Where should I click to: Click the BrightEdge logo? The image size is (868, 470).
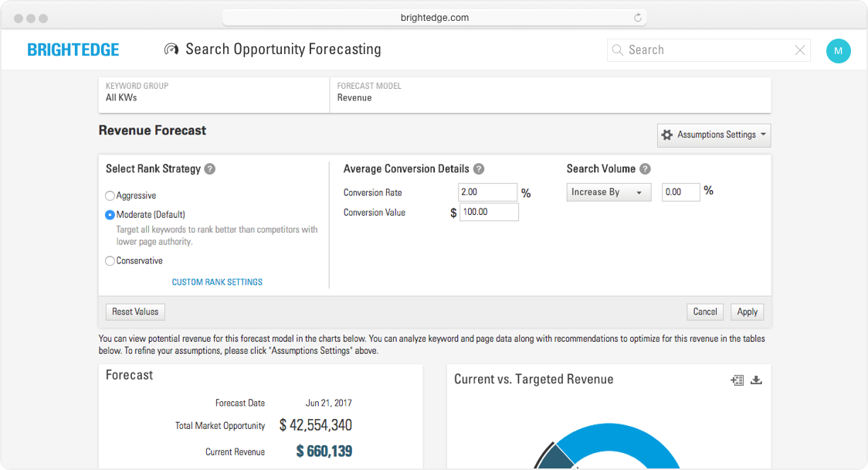point(73,50)
